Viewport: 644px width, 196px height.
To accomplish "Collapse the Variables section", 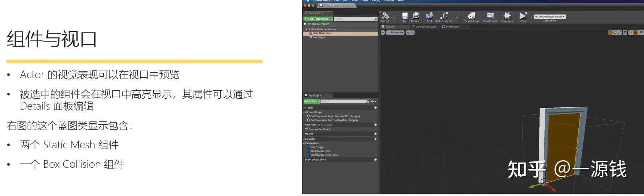I will pos(304,139).
